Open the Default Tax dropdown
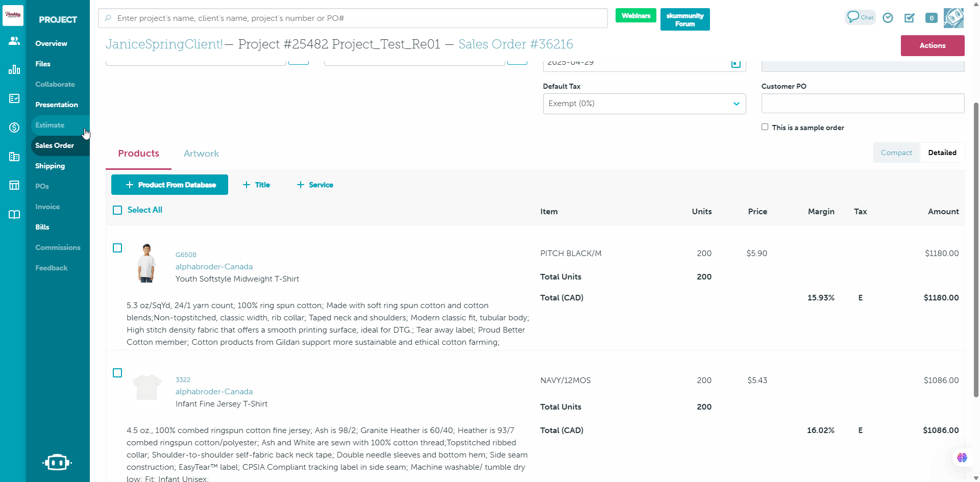This screenshot has height=482, width=980. (644, 104)
